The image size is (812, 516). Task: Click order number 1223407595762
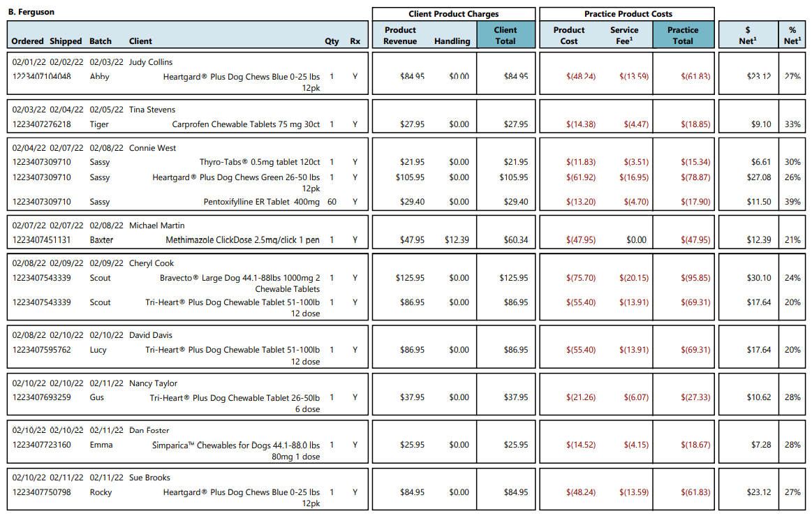point(41,350)
